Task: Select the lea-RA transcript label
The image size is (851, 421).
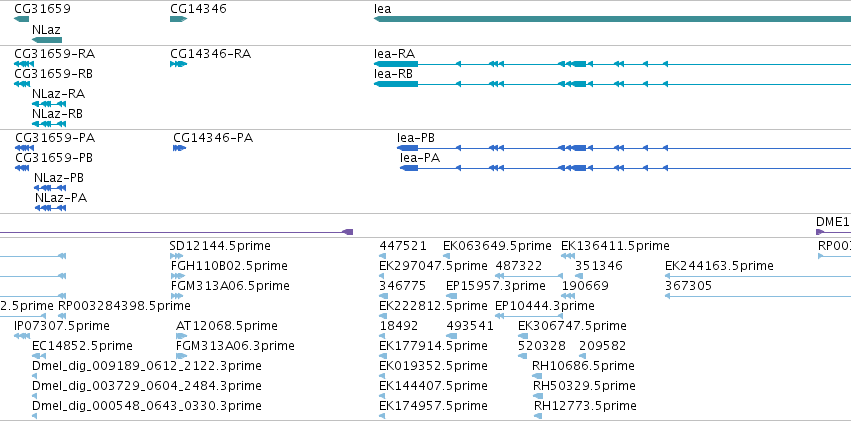Action: point(395,54)
